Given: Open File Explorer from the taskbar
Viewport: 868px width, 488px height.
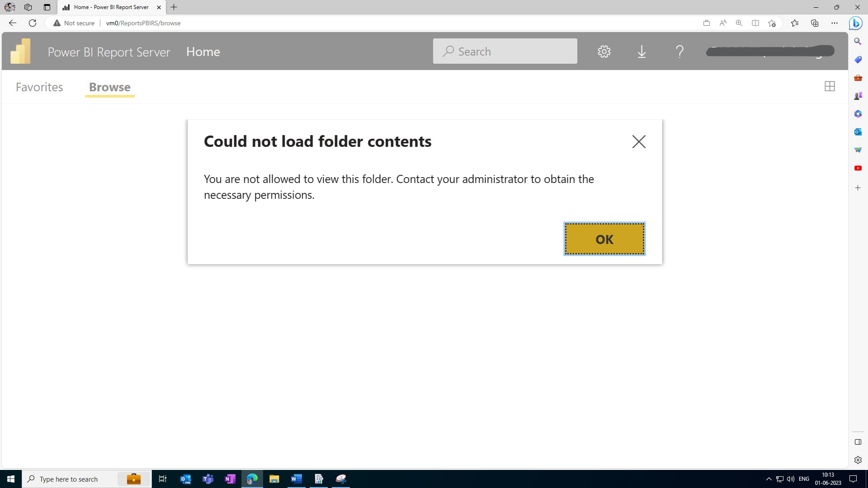Looking at the screenshot, I should point(274,479).
